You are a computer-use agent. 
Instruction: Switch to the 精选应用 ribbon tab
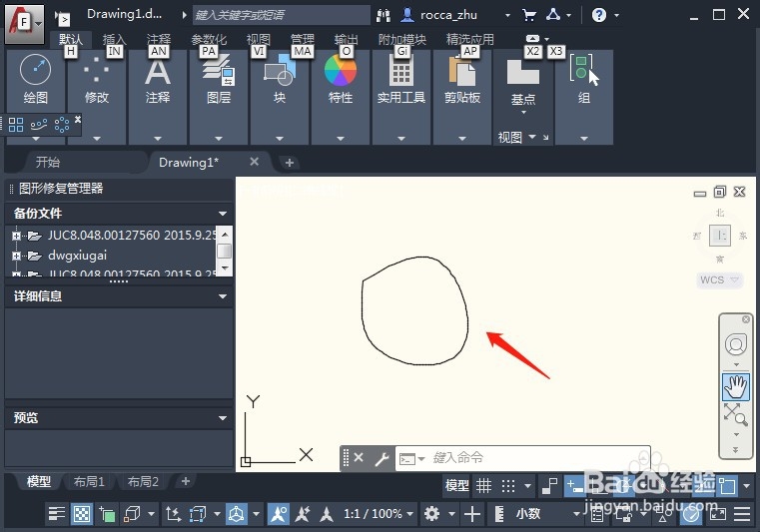(469, 39)
